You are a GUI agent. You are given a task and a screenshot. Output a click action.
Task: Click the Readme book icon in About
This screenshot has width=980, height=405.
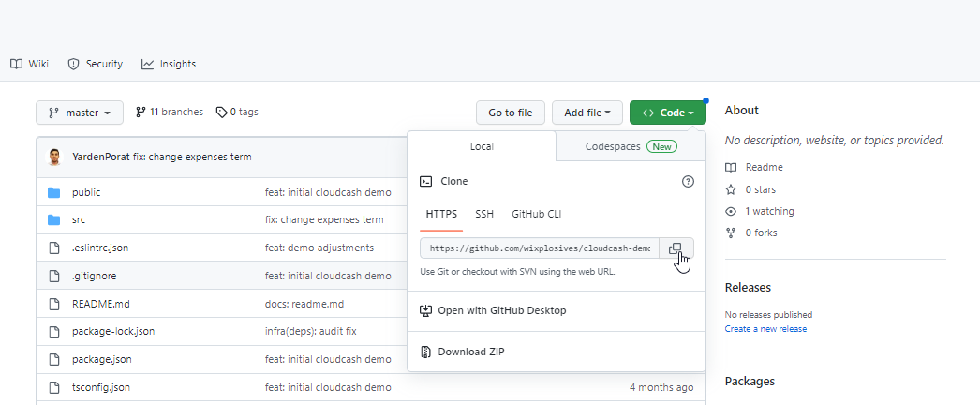click(731, 167)
